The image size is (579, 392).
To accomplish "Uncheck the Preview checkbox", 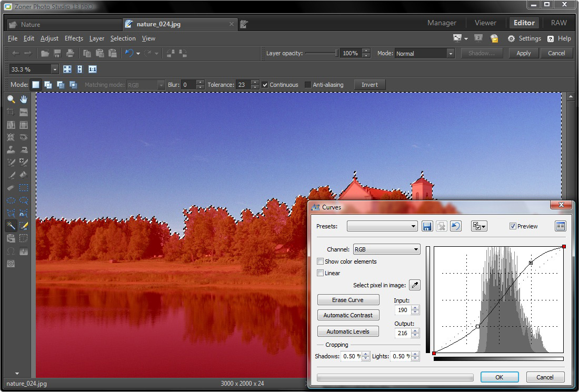I will pyautogui.click(x=513, y=226).
